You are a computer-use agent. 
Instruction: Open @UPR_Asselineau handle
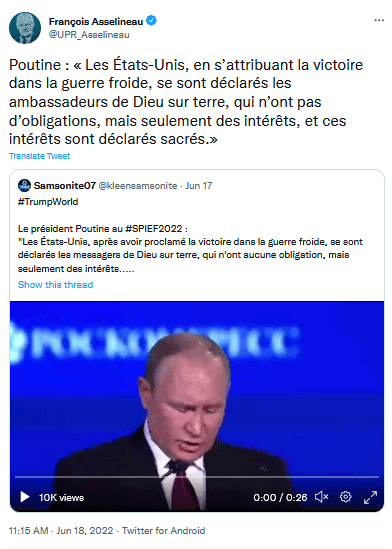(89, 35)
